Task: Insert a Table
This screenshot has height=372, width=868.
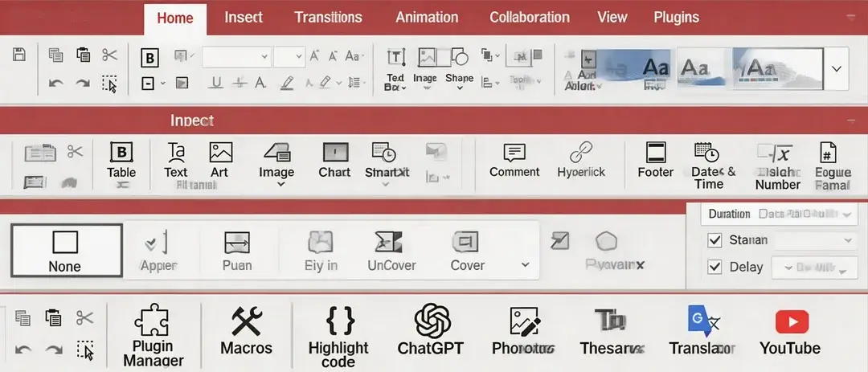Action: [121, 161]
